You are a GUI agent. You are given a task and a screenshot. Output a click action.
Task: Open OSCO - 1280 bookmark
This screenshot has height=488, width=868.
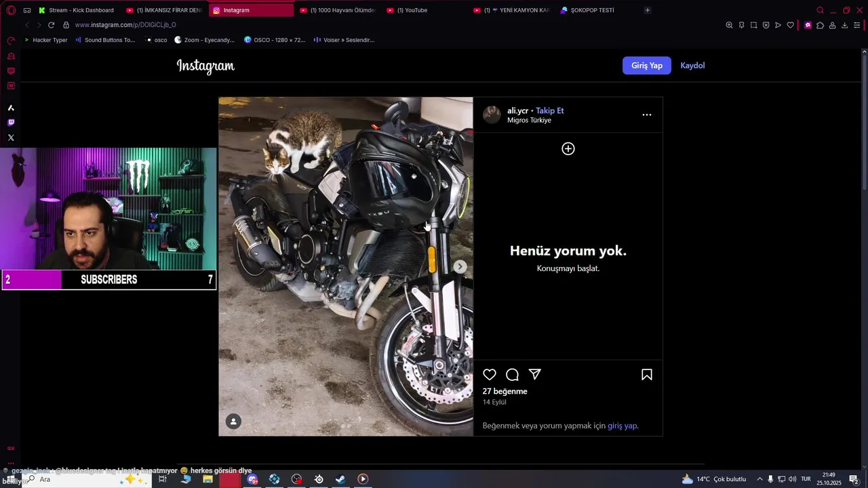(x=275, y=40)
